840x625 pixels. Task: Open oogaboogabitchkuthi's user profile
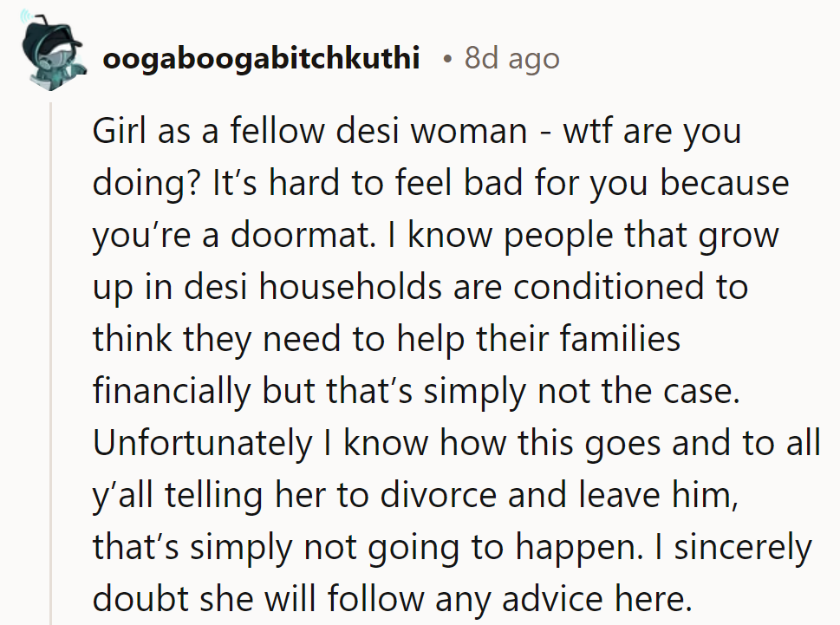(x=261, y=58)
